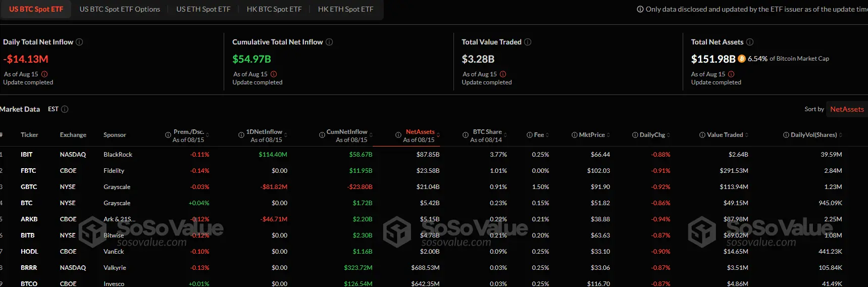This screenshot has height=287, width=868.
Task: Click info icon before CumNetInflow column
Action: coord(322,135)
